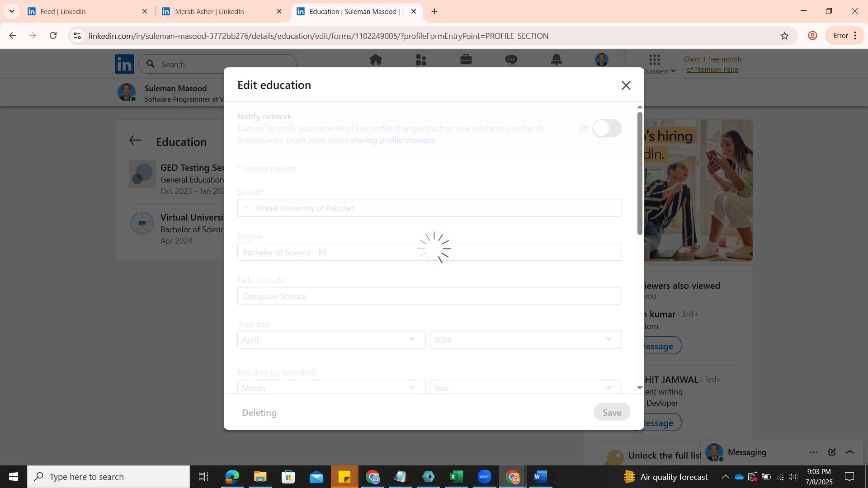The image size is (868, 488).
Task: Open the tab search dropdown arrow
Action: point(12,11)
